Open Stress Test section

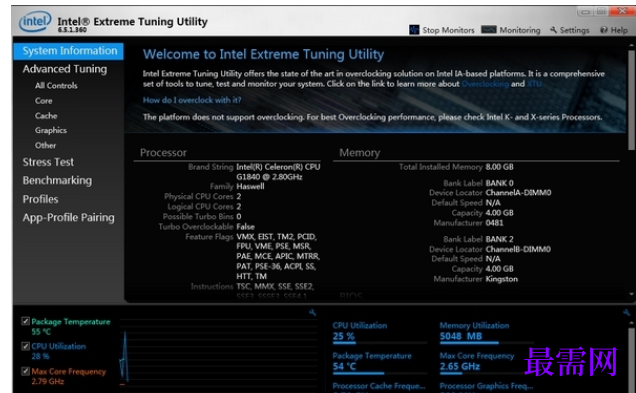[x=48, y=162]
